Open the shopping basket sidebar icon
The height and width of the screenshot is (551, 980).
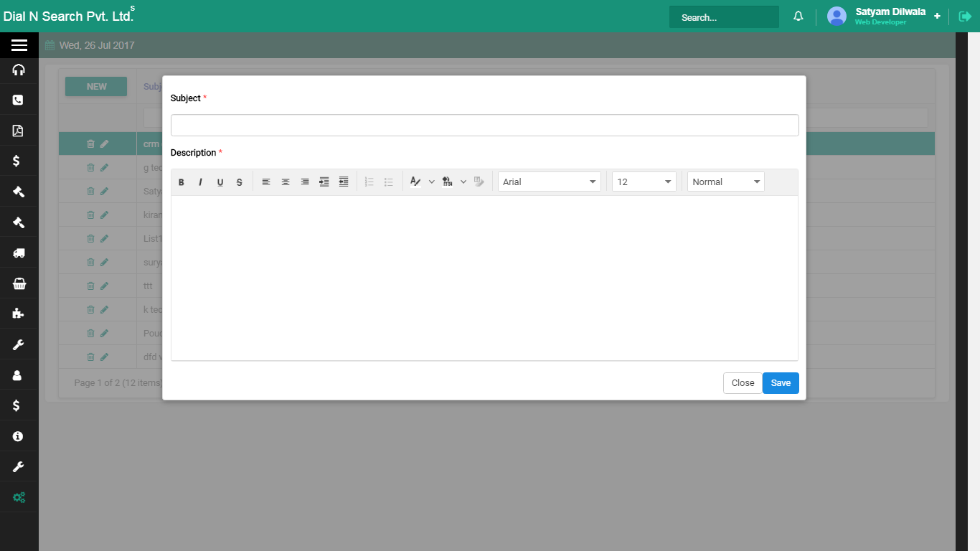19,284
